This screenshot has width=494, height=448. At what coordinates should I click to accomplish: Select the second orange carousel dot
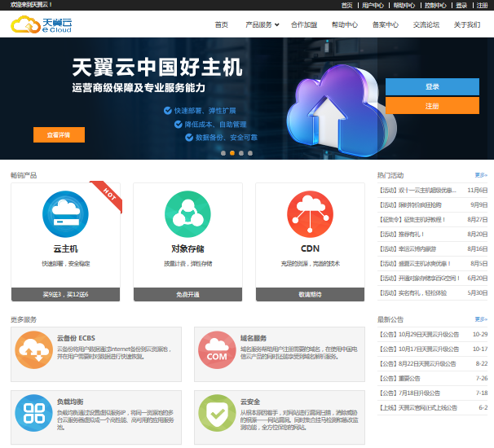(232, 153)
